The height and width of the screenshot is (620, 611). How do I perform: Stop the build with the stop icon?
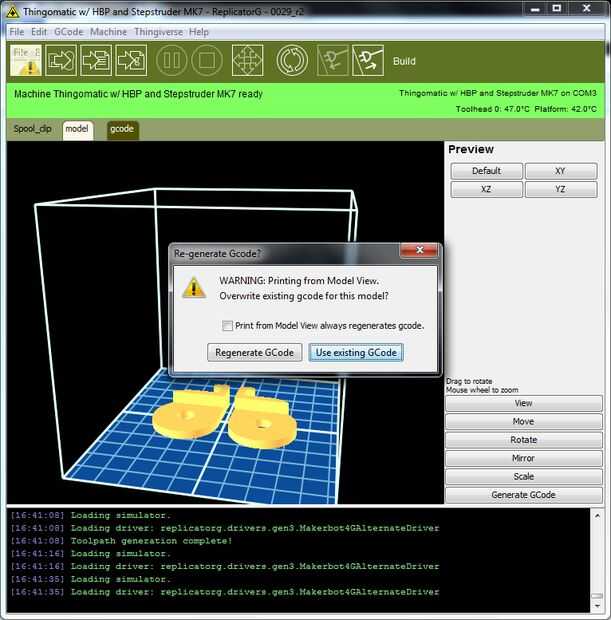(x=207, y=60)
